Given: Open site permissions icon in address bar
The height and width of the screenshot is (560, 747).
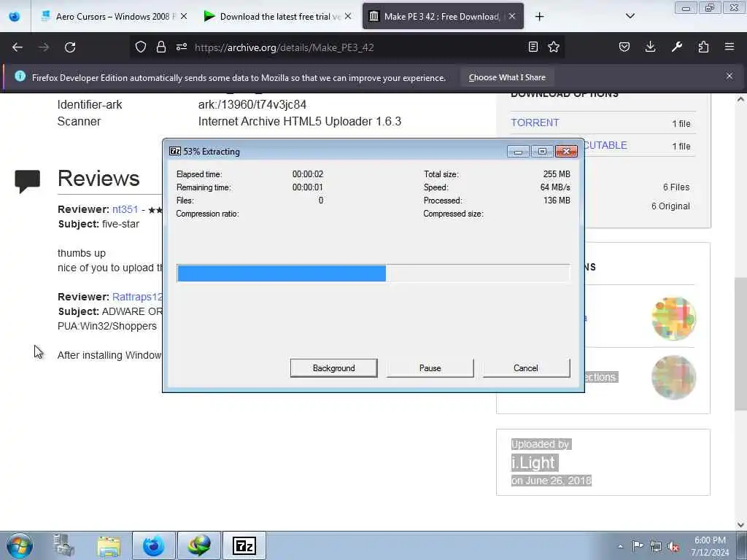Looking at the screenshot, I should (x=182, y=47).
